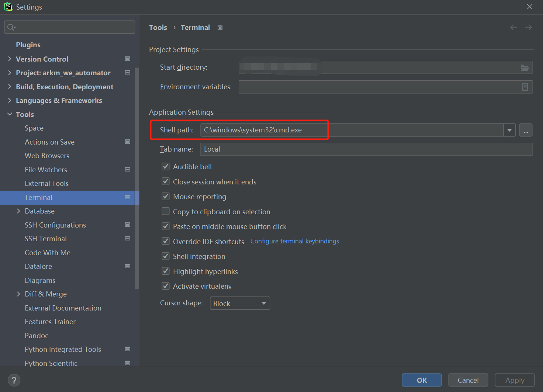Expand Build, Execution, Deployment node
This screenshot has height=392, width=543.
pyautogui.click(x=10, y=86)
